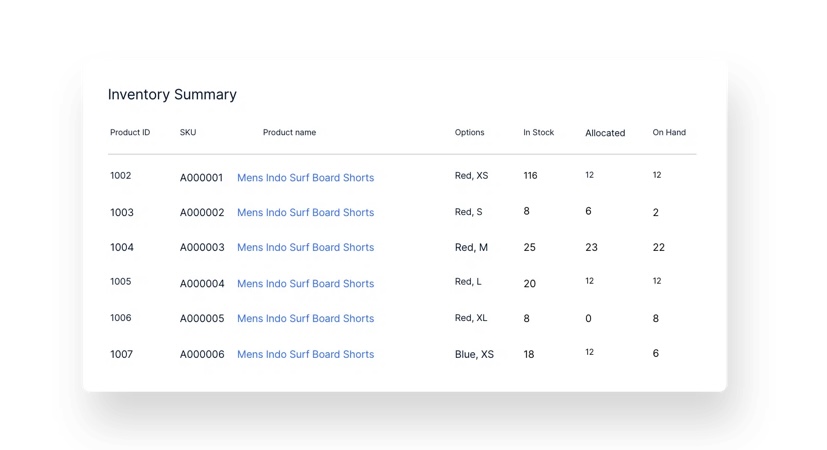
Task: Click On Hand value in row 1005
Action: point(657,281)
